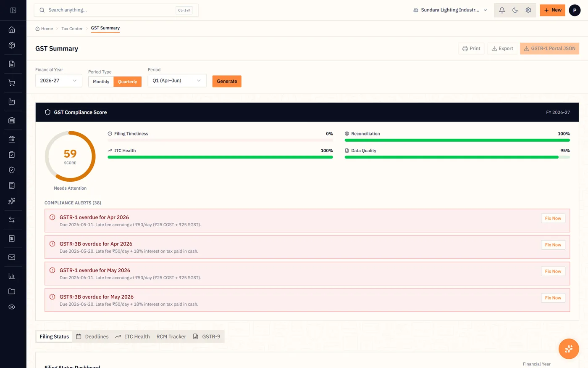This screenshot has width=588, height=368.
Task: Open Financial Year 2026-27 dropdown
Action: click(x=59, y=80)
